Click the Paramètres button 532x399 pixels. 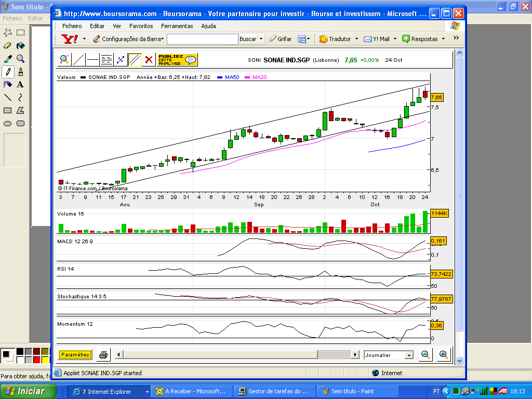75,354
